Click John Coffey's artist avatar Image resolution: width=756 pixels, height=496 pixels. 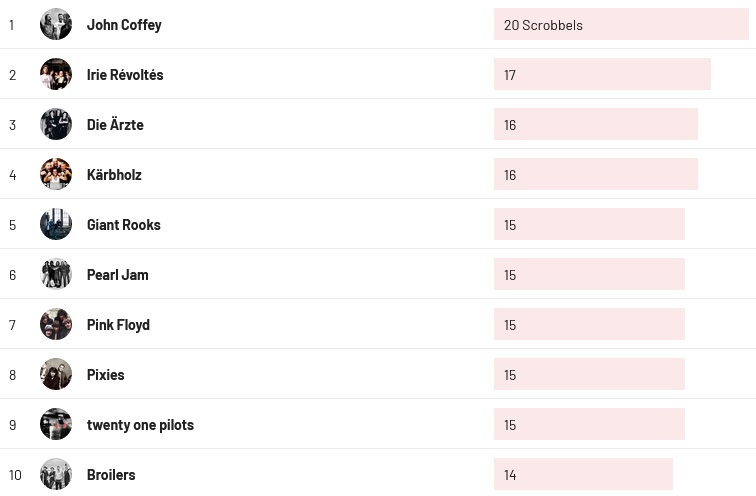[x=56, y=24]
